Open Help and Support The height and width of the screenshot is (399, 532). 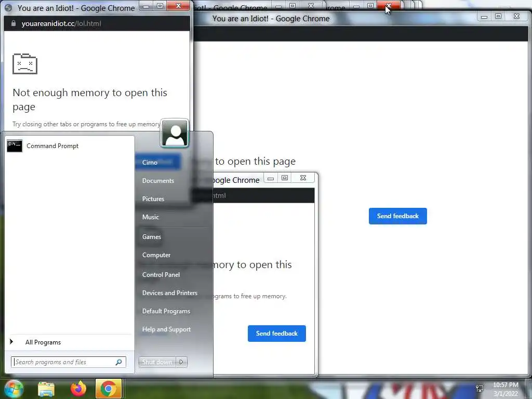(167, 329)
